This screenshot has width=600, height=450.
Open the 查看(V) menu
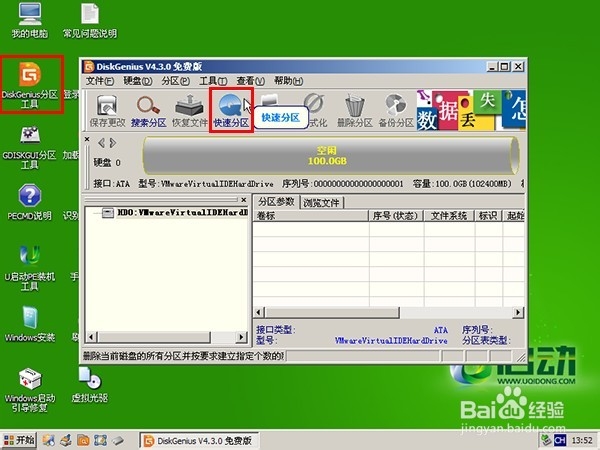pos(250,81)
